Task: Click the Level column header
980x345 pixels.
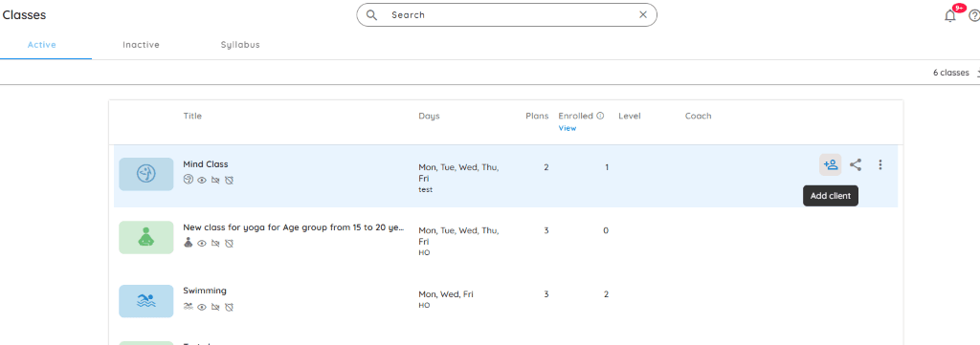Action: click(x=630, y=116)
